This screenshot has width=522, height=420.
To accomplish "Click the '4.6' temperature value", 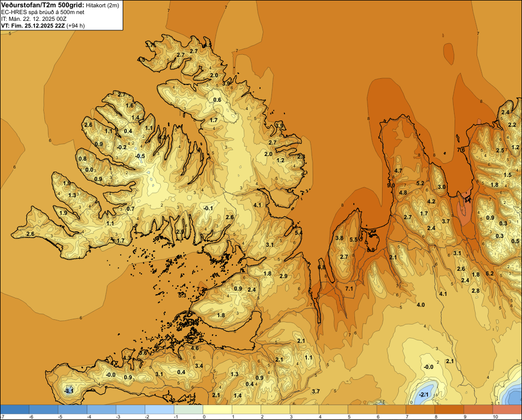I will (x=195, y=349).
